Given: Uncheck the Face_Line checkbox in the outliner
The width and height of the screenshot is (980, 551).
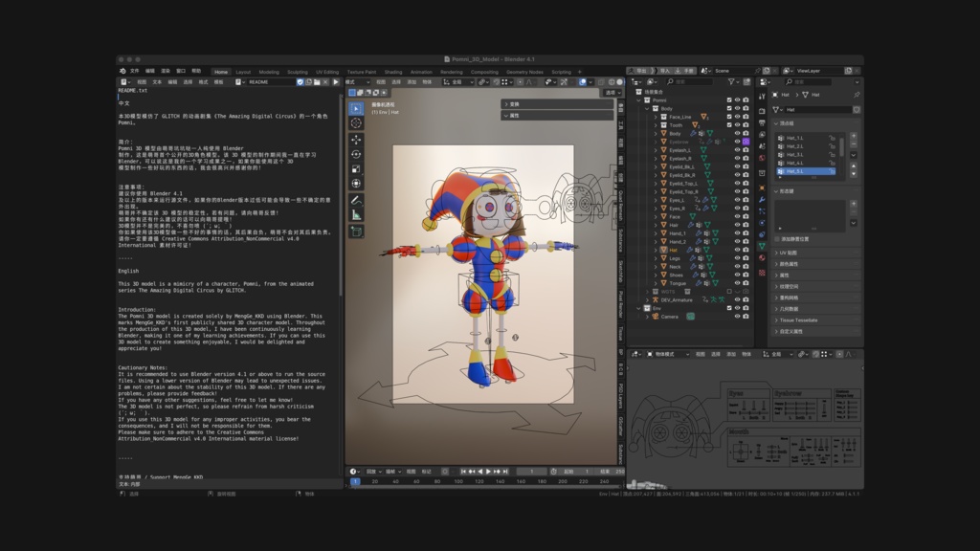Looking at the screenshot, I should 729,117.
